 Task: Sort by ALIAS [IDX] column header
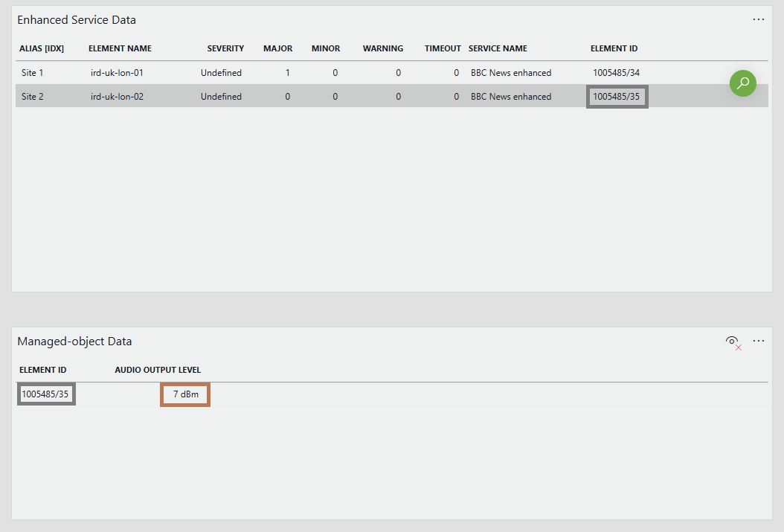[x=42, y=48]
